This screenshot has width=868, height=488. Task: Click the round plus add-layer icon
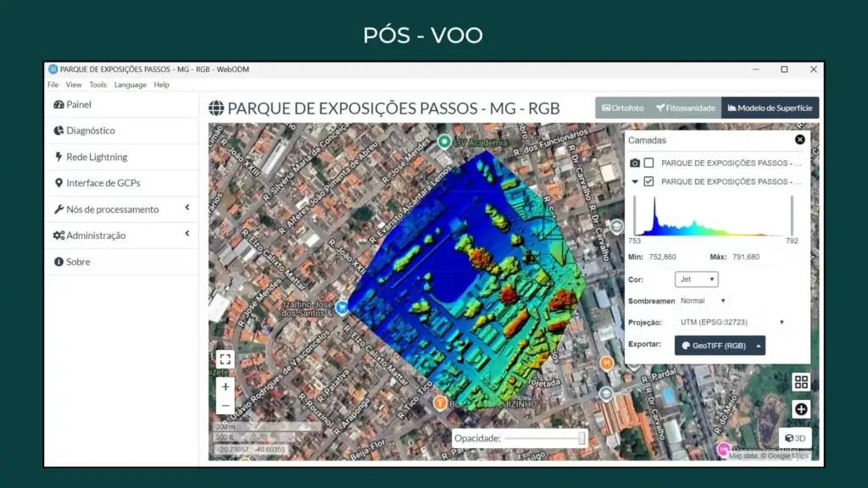click(801, 409)
